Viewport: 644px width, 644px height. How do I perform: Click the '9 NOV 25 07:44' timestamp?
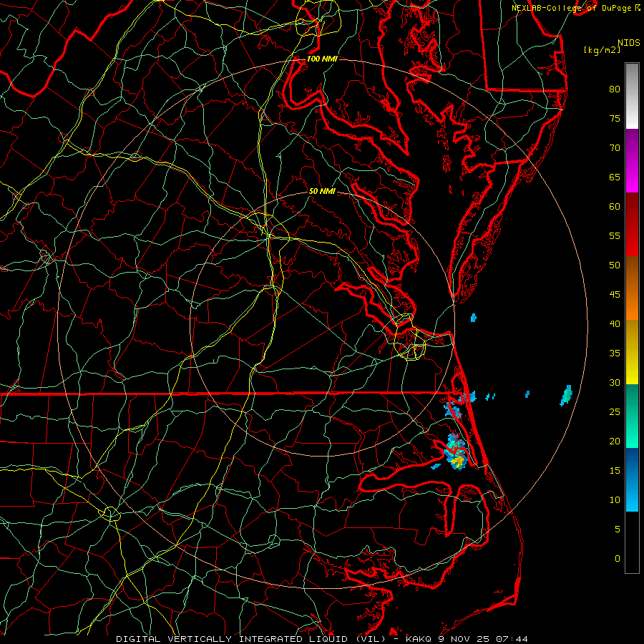tap(483, 639)
